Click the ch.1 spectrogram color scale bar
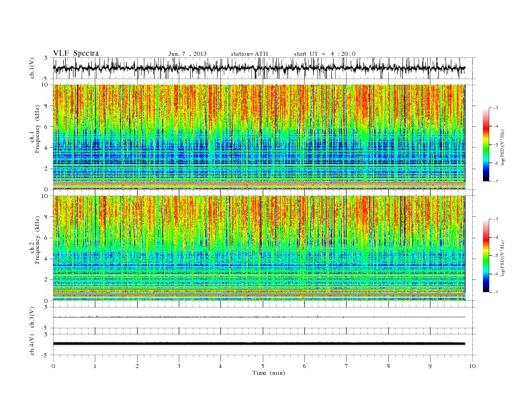The image size is (532, 411). point(486,144)
